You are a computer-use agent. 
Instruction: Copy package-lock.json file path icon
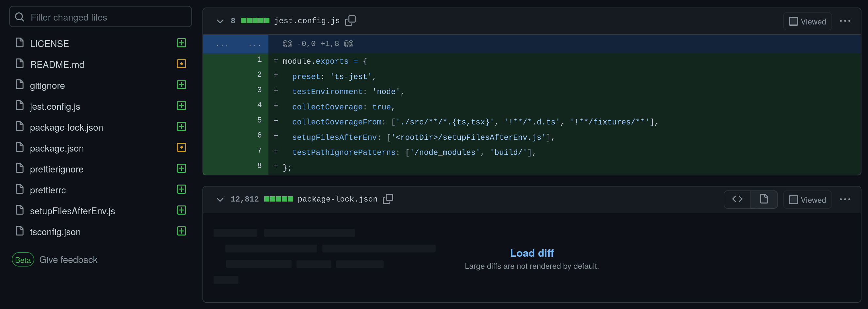388,199
